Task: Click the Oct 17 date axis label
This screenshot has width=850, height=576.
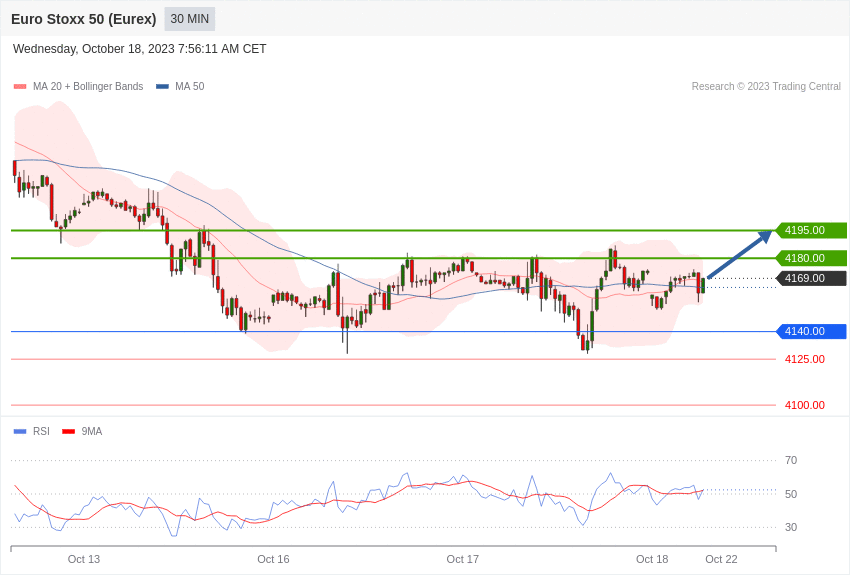Action: (x=462, y=559)
